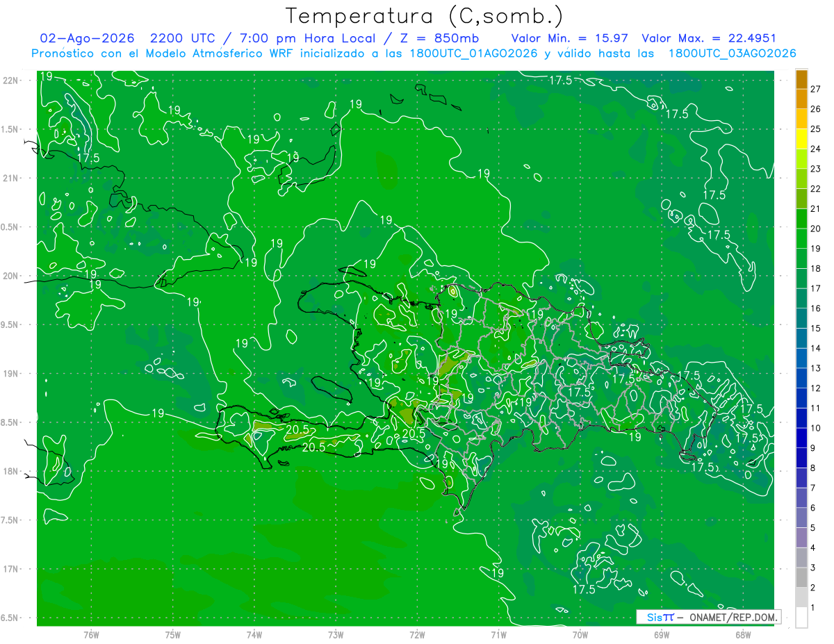Image resolution: width=834 pixels, height=644 pixels.
Task: Click the title "Temperatura (C,somb.)"
Action: point(424,16)
